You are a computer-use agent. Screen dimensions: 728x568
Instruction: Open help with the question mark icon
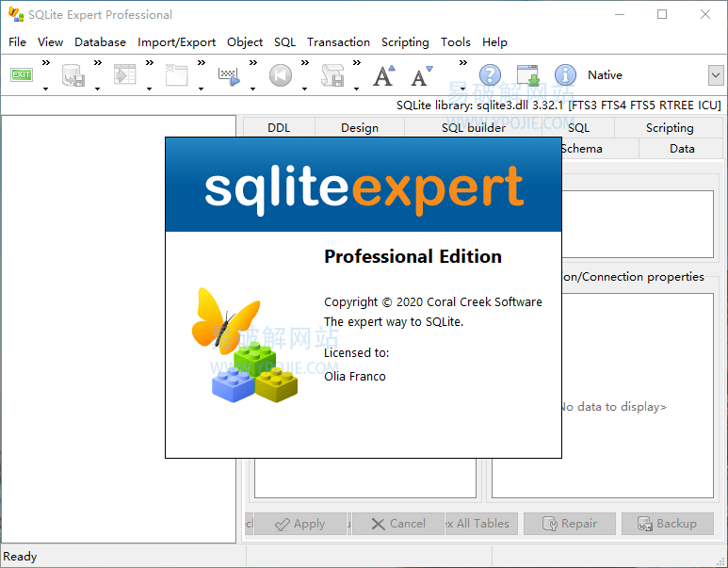click(490, 75)
